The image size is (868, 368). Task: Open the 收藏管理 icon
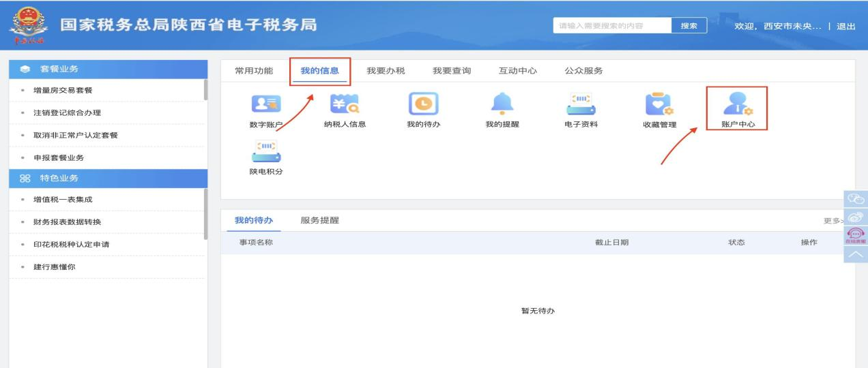[x=659, y=104]
